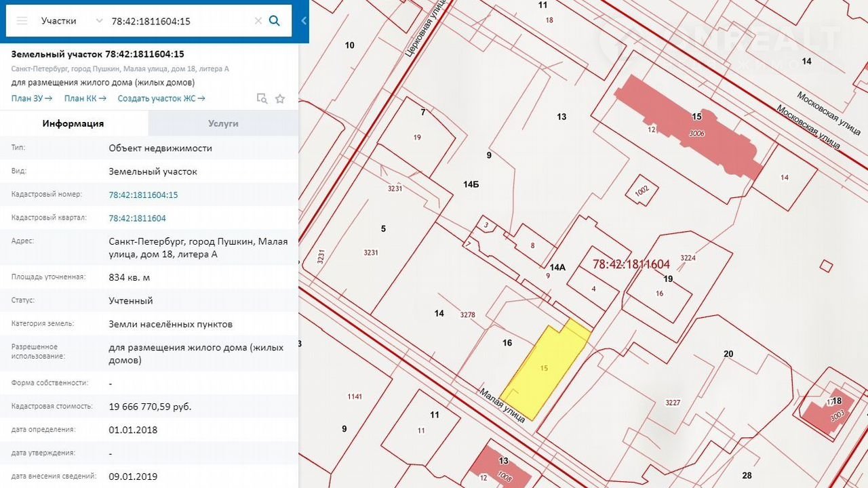
Task: Open cadastral quarter link 78:42:1811604
Action: coord(137,218)
